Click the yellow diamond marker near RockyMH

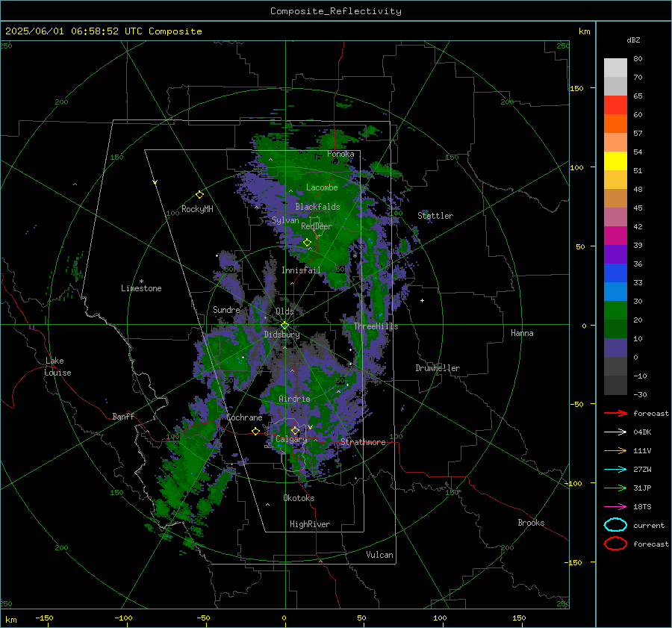click(x=199, y=195)
